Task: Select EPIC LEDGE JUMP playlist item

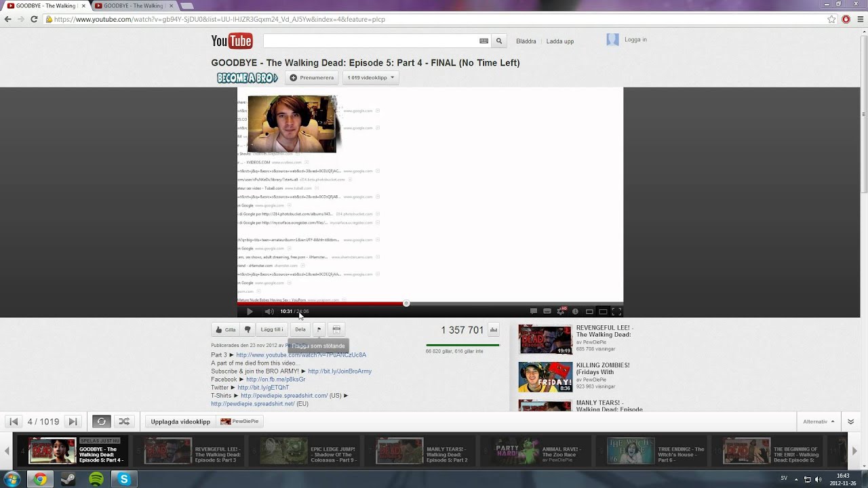Action: (x=304, y=451)
